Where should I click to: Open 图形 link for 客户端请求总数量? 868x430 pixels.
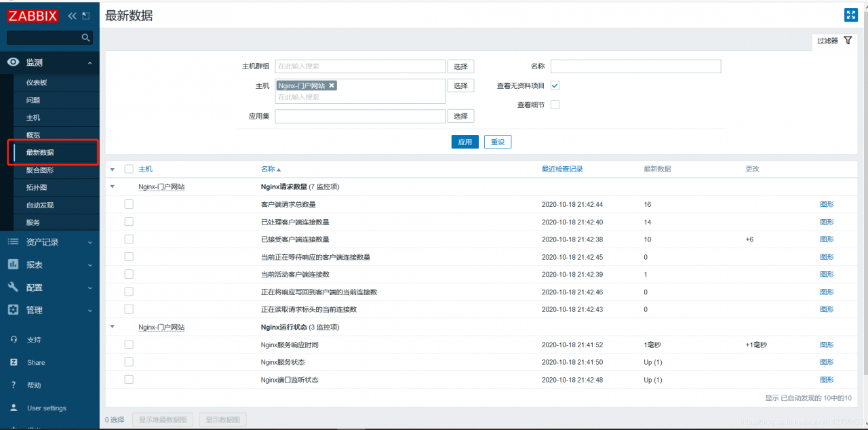(x=827, y=204)
